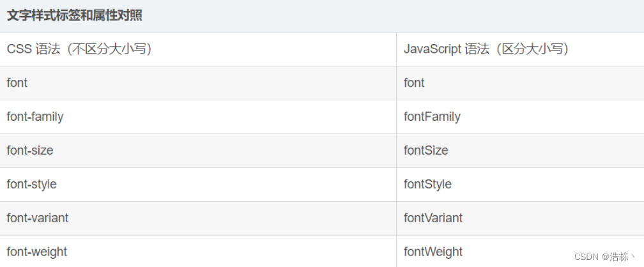Select the font-variant cell
644x267 pixels.
click(x=38, y=218)
